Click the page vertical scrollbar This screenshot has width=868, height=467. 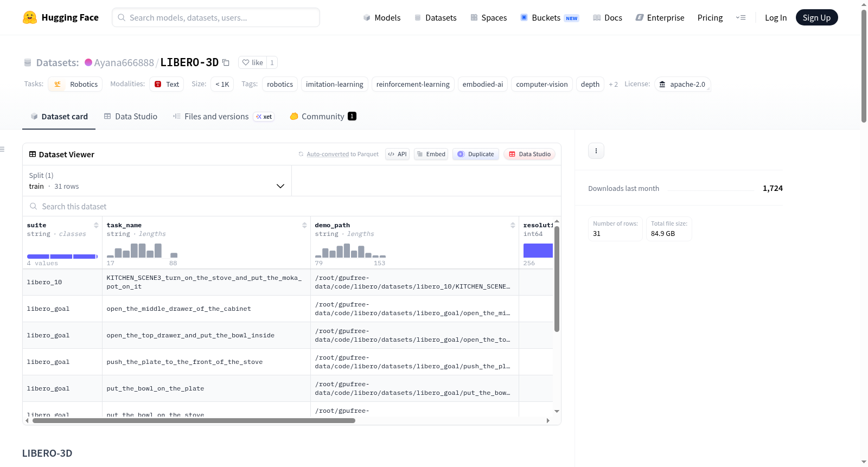864,66
